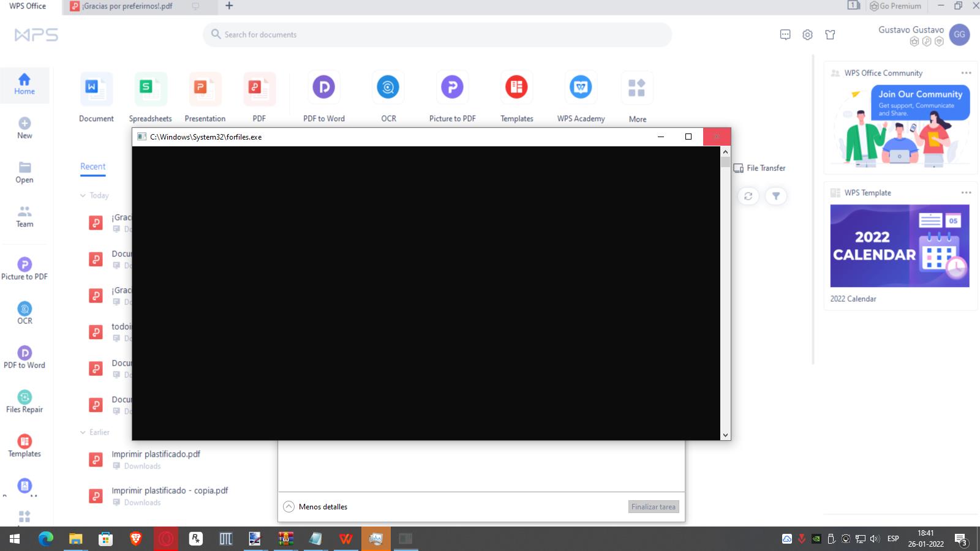Switch to the ¡Gracias por preferirnos!.pdf tab
980x551 pixels.
pos(127,6)
